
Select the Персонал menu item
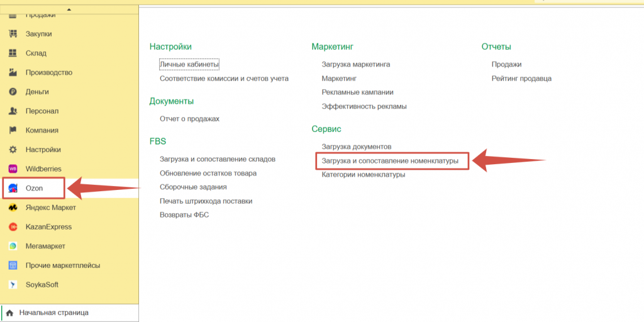42,111
